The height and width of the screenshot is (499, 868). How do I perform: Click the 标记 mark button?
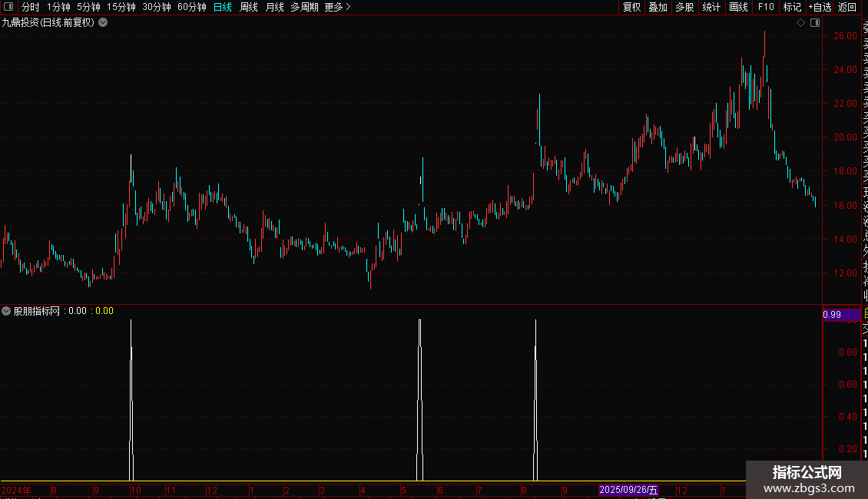click(x=792, y=7)
